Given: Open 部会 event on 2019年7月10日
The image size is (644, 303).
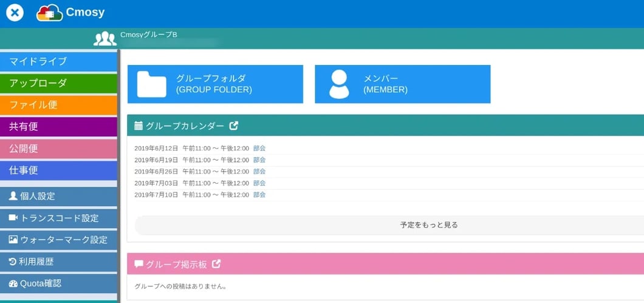Looking at the screenshot, I should (x=259, y=195).
